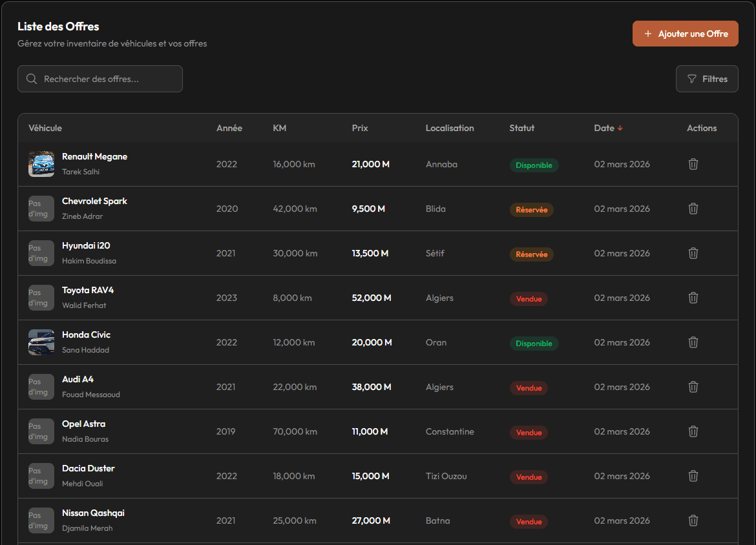Click trash icon for Honda Civic
Viewport: 756px width, 545px height.
[693, 342]
